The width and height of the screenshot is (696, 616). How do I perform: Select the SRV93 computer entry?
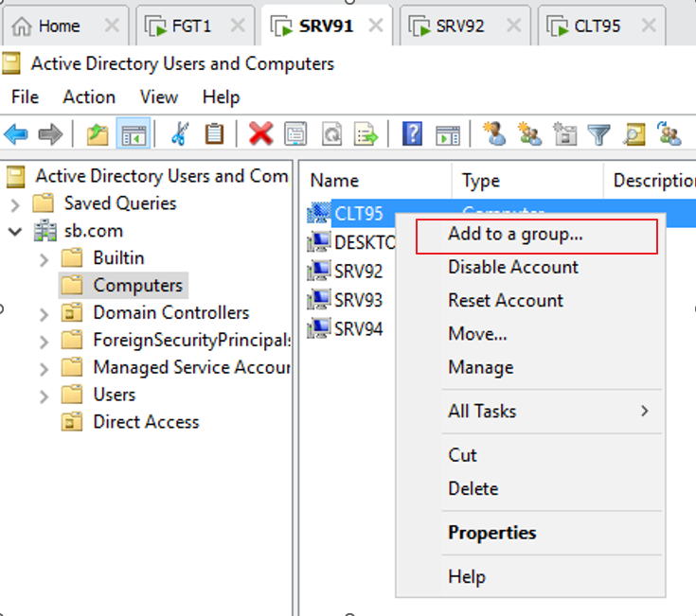click(358, 300)
